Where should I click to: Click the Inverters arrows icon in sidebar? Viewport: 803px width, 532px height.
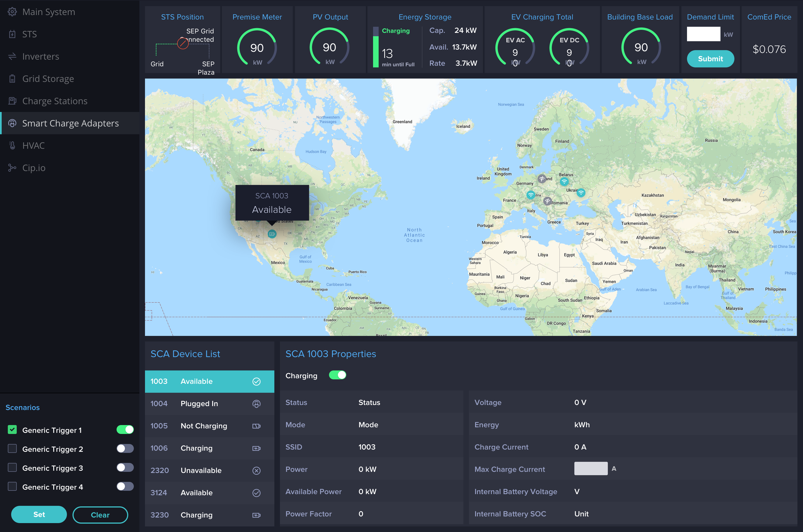12,56
